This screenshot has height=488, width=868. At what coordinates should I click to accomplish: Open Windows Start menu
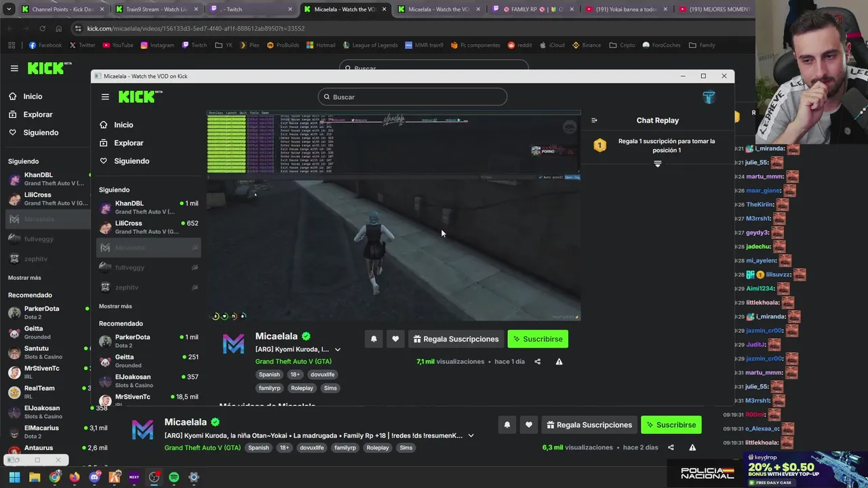pyautogui.click(x=14, y=477)
